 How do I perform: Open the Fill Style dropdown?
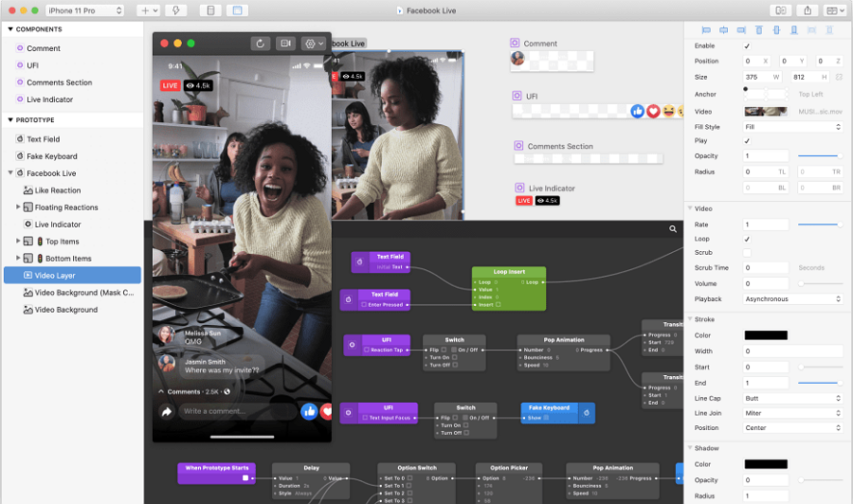(792, 127)
